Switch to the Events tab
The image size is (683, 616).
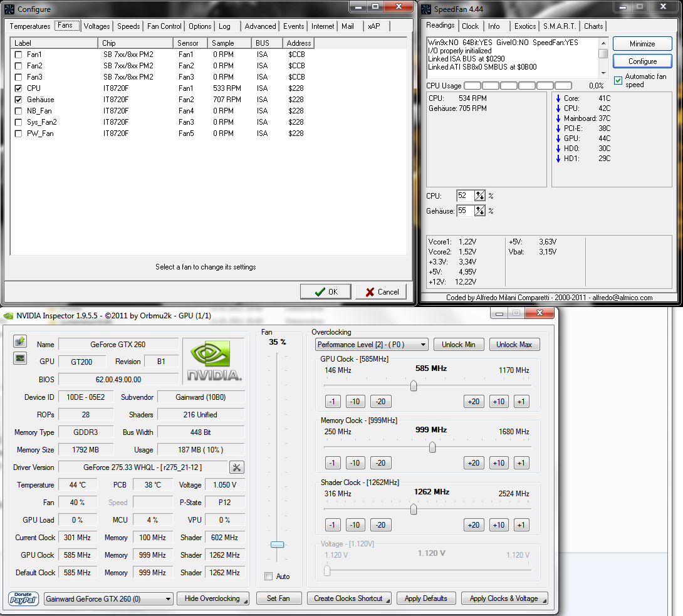coord(294,26)
